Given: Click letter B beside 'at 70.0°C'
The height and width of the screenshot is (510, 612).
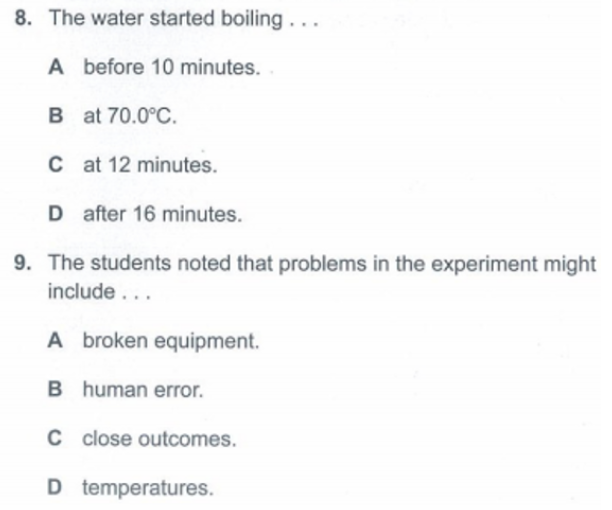Looking at the screenshot, I should pos(56,116).
